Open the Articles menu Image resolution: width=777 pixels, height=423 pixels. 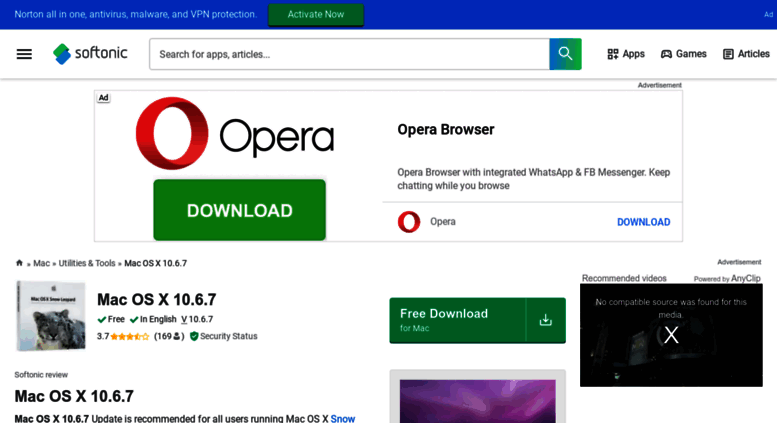(746, 54)
